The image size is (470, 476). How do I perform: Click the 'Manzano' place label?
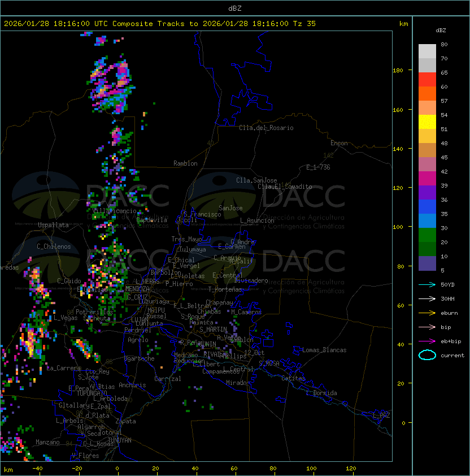tap(47, 442)
